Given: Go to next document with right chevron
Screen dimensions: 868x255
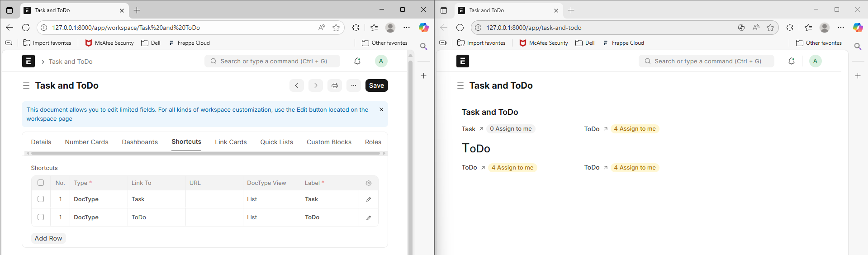Looking at the screenshot, I should [x=316, y=85].
